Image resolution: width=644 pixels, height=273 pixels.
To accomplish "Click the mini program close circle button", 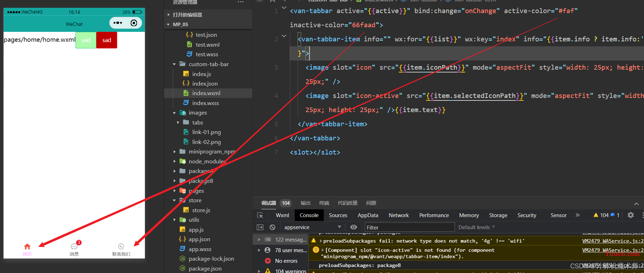I will pos(134,23).
